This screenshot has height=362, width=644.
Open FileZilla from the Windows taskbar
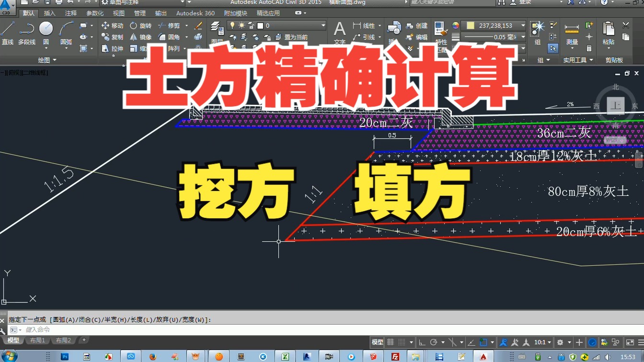click(x=395, y=357)
